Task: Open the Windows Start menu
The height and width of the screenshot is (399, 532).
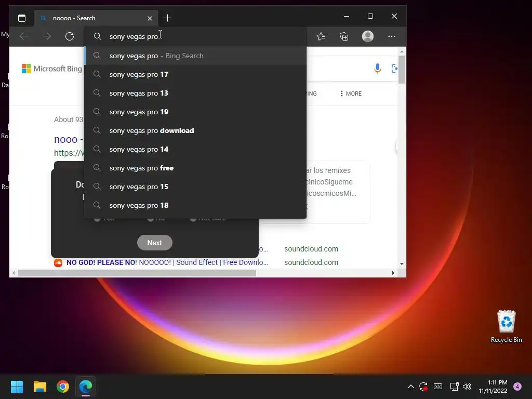Action: pos(17,387)
